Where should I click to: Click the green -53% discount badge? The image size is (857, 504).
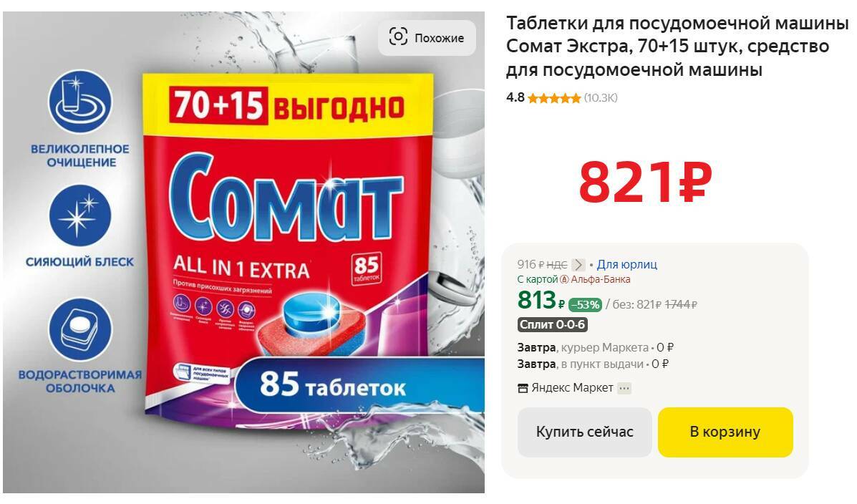click(x=586, y=305)
